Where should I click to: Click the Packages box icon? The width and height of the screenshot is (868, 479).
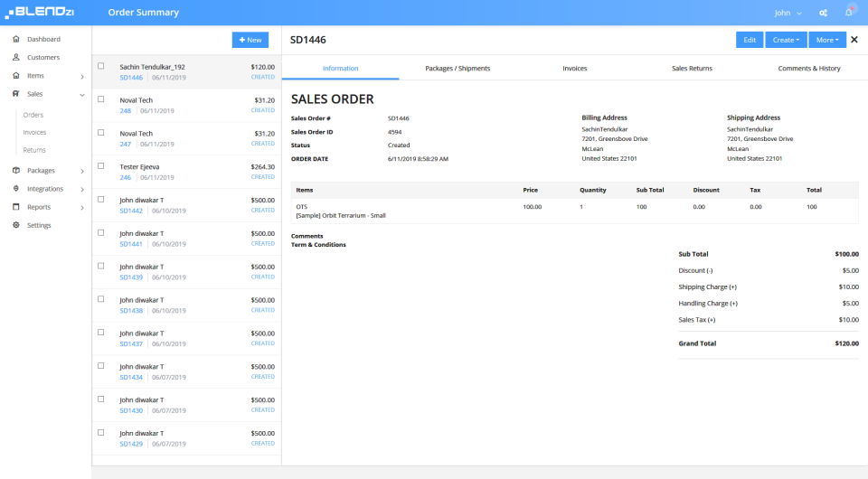[16, 170]
